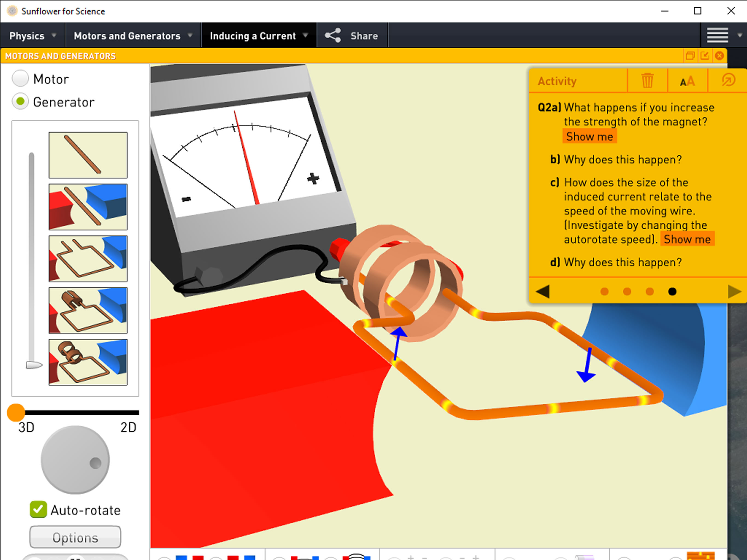The height and width of the screenshot is (560, 747).
Task: Click the 2D label under the slider
Action: 128,427
